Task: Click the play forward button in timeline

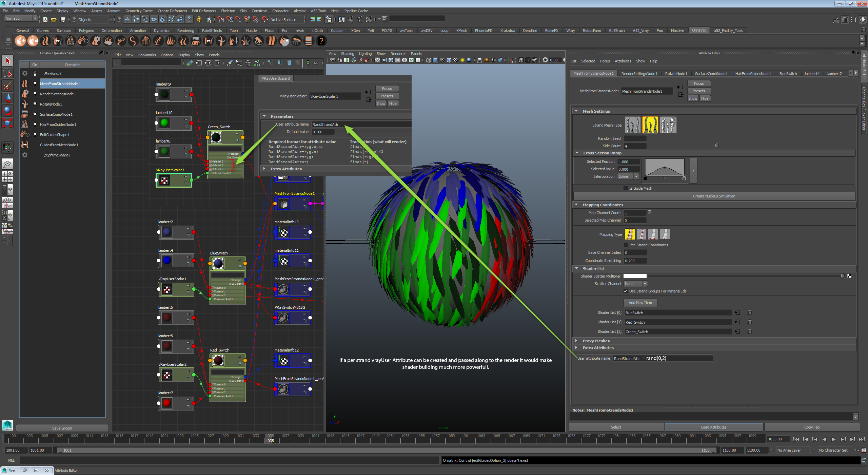Action: 833,439
